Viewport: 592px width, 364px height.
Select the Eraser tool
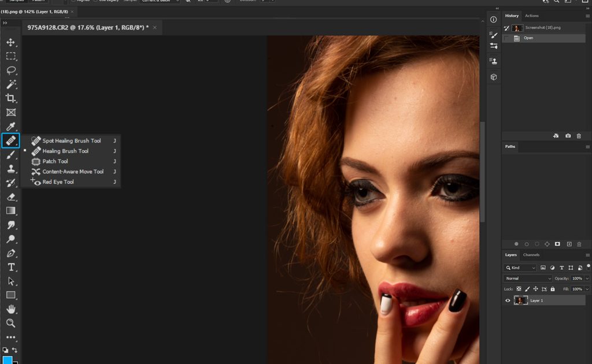point(10,197)
